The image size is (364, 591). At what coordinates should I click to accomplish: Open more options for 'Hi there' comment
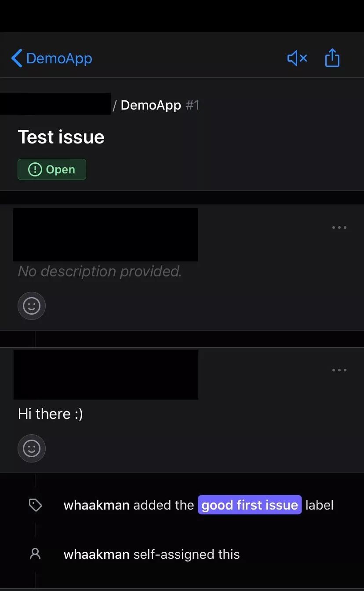pyautogui.click(x=339, y=370)
